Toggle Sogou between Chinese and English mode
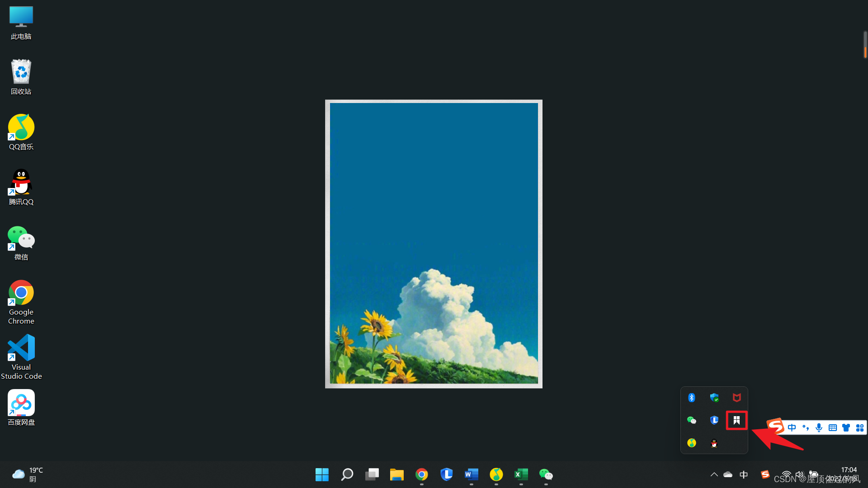The image size is (868, 488). (x=792, y=427)
